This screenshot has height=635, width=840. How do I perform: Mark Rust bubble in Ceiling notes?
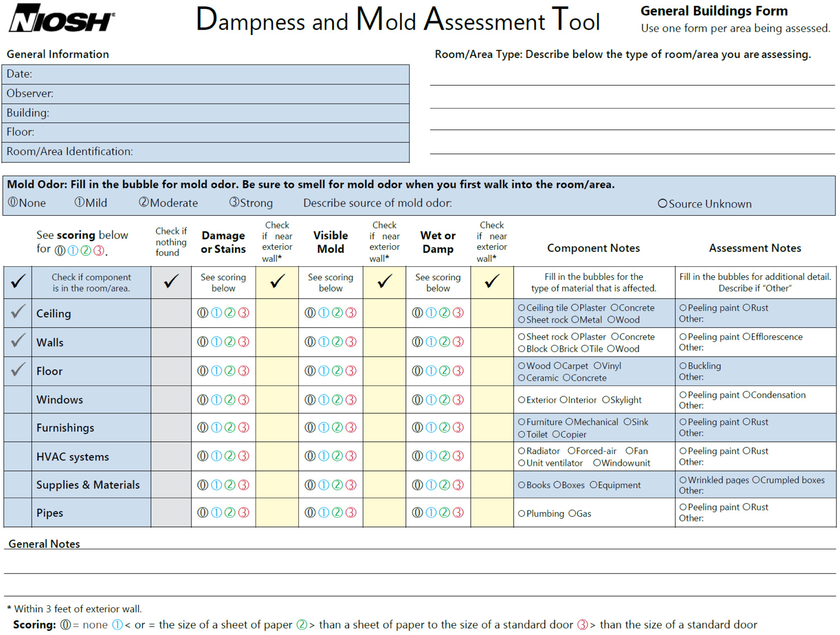click(x=746, y=308)
